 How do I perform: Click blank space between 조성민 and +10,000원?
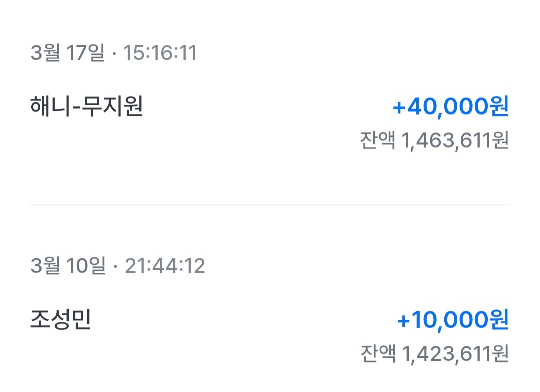click(x=240, y=320)
